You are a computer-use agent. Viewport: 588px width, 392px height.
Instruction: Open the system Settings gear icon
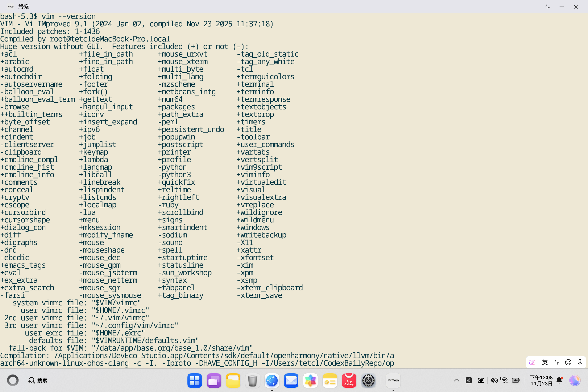(x=368, y=381)
